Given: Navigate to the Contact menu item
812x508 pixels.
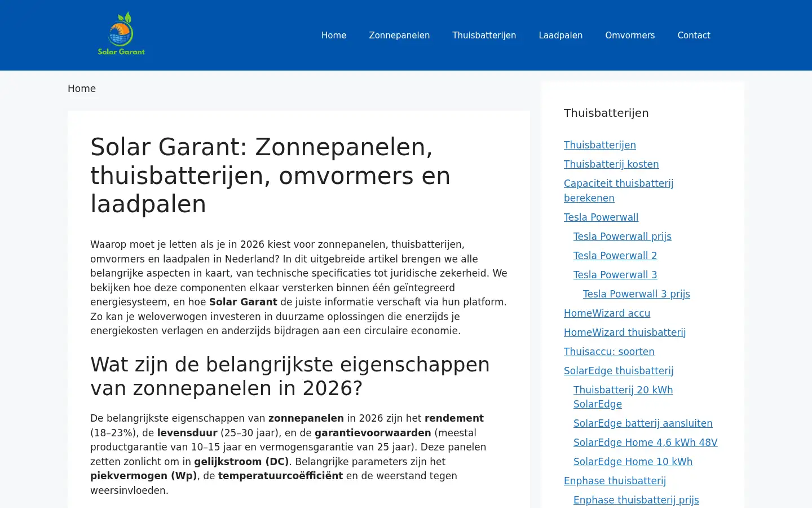Looking at the screenshot, I should (x=694, y=35).
